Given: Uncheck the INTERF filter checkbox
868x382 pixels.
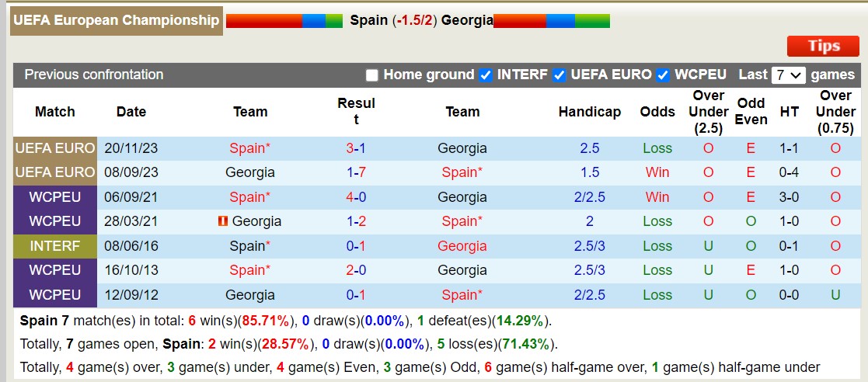Looking at the screenshot, I should [486, 75].
